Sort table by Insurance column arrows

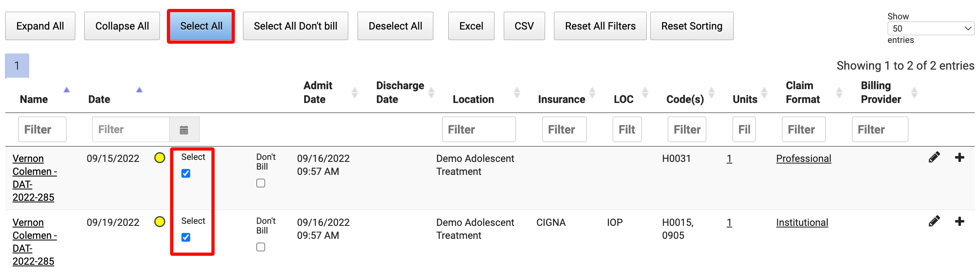[592, 93]
